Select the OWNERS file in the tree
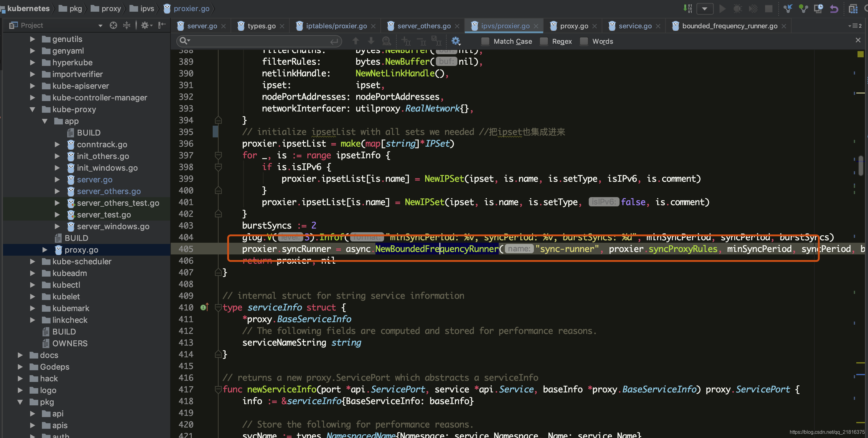Screen dimensions: 868x438 point(70,343)
